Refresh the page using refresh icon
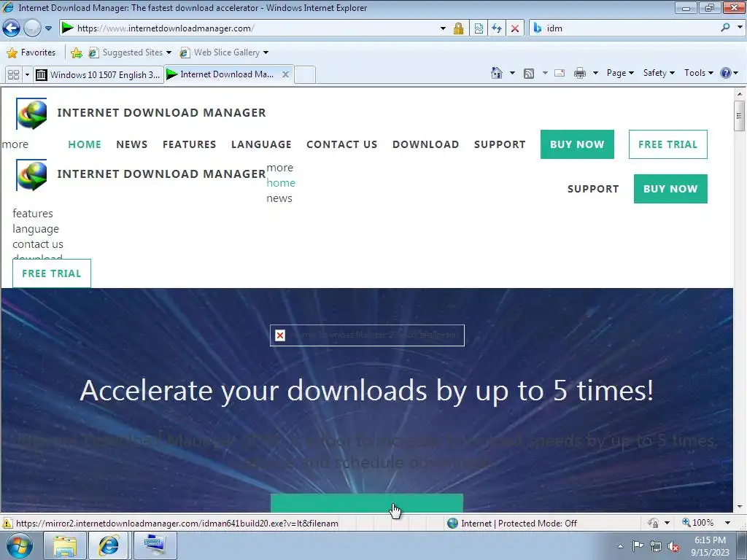The image size is (747, 560). point(496,28)
